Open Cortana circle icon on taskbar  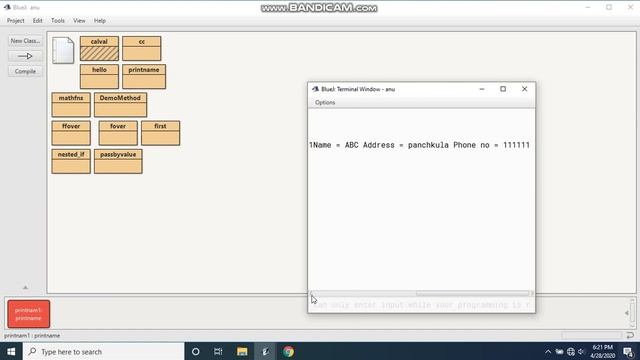(196, 351)
